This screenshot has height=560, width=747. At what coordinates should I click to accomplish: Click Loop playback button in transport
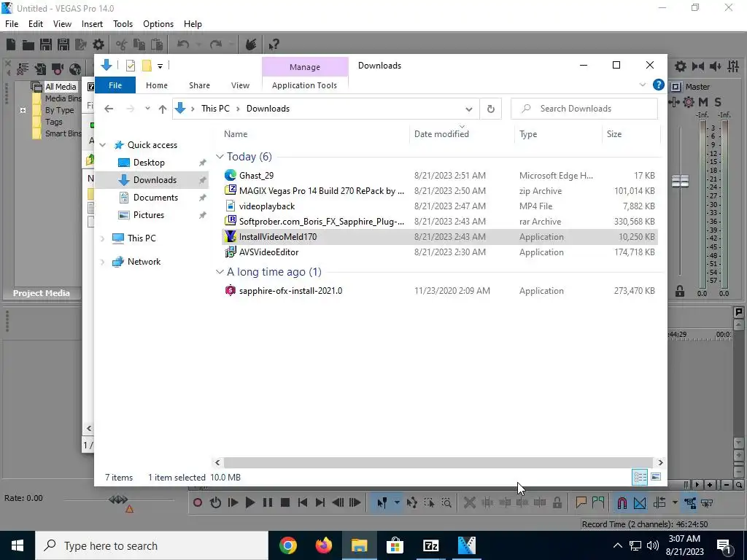pyautogui.click(x=215, y=502)
